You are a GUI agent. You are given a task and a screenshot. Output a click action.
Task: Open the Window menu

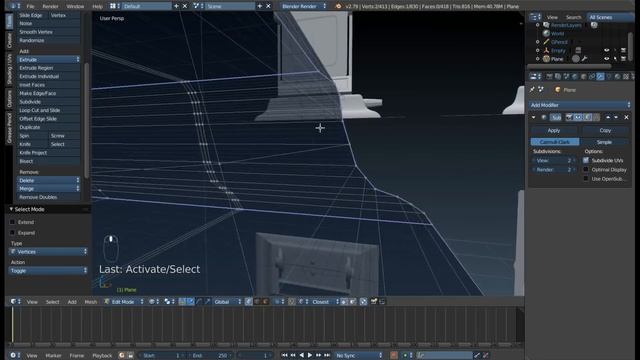[75, 6]
